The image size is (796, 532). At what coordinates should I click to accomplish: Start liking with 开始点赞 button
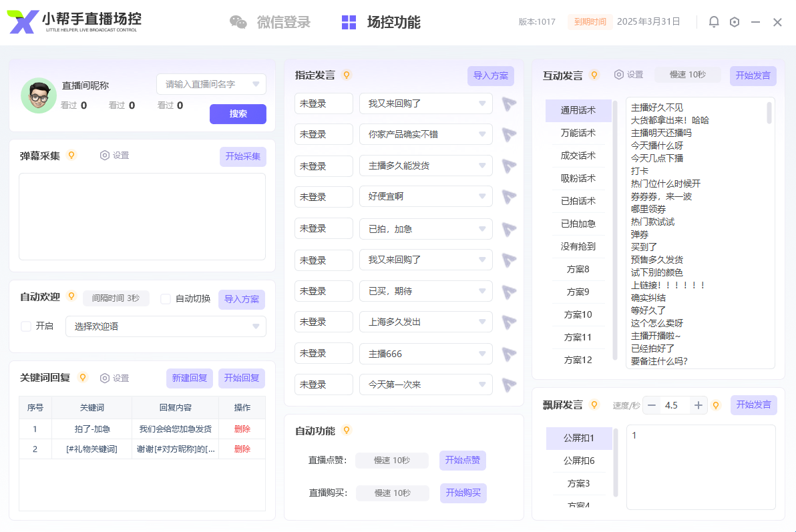(462, 461)
